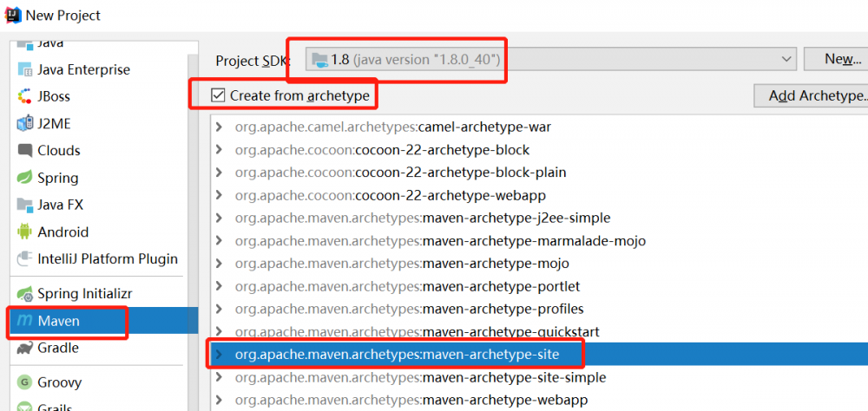Expand maven-archetype-j2ee-simple chevron

point(220,218)
